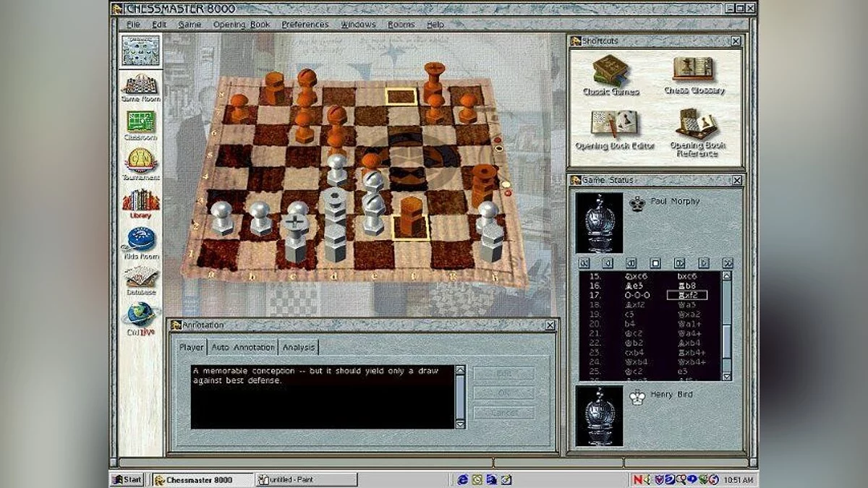868x488 pixels.
Task: Click the Paul Morphy player portrait
Action: [x=600, y=222]
